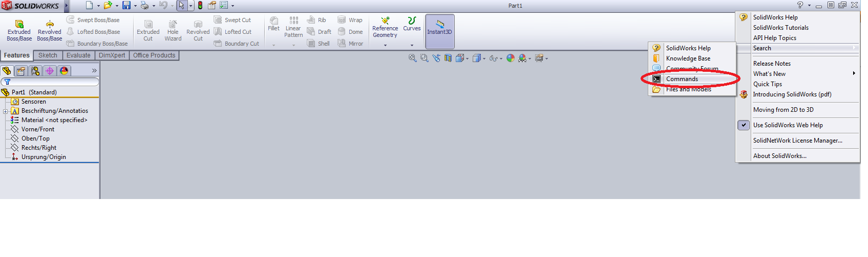Open the FeatureManager design tree tab
Image resolution: width=868 pixels, height=257 pixels.
[7, 71]
